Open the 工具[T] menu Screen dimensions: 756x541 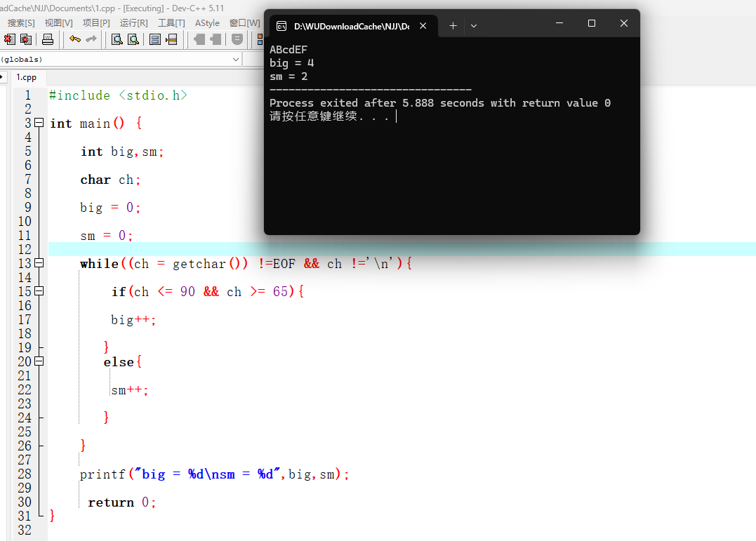(172, 22)
